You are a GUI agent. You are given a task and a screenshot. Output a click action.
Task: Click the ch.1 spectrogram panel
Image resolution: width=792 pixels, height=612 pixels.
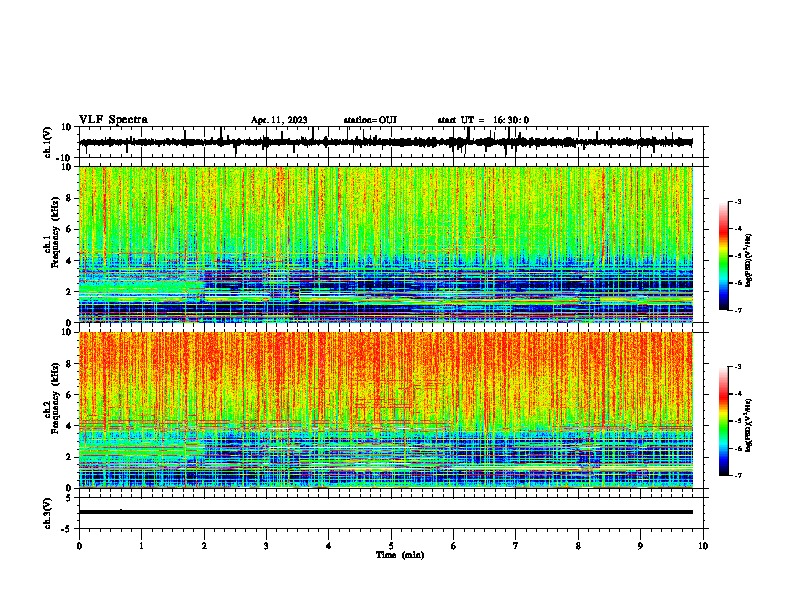click(x=386, y=244)
